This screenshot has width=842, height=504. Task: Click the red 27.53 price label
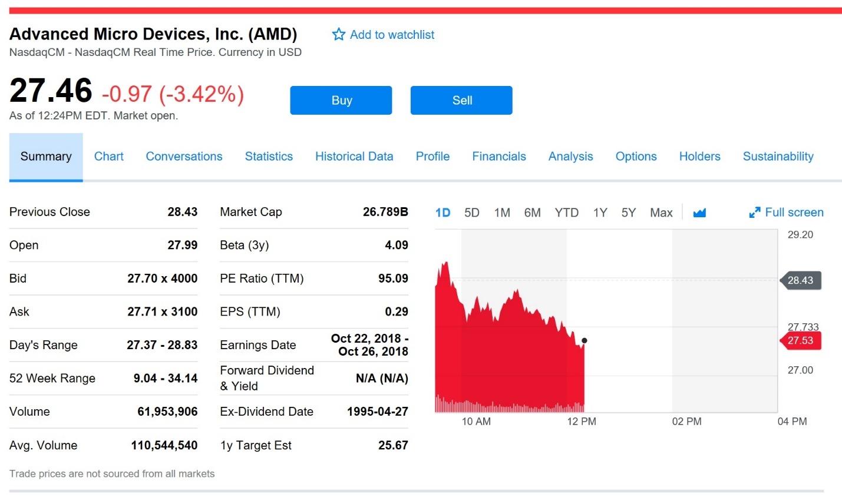pyautogui.click(x=800, y=340)
